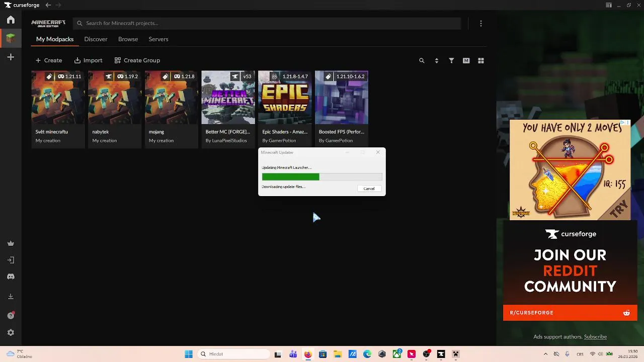644x362 pixels.
Task: Click the puzzle game advertisement image
Action: [570, 170]
